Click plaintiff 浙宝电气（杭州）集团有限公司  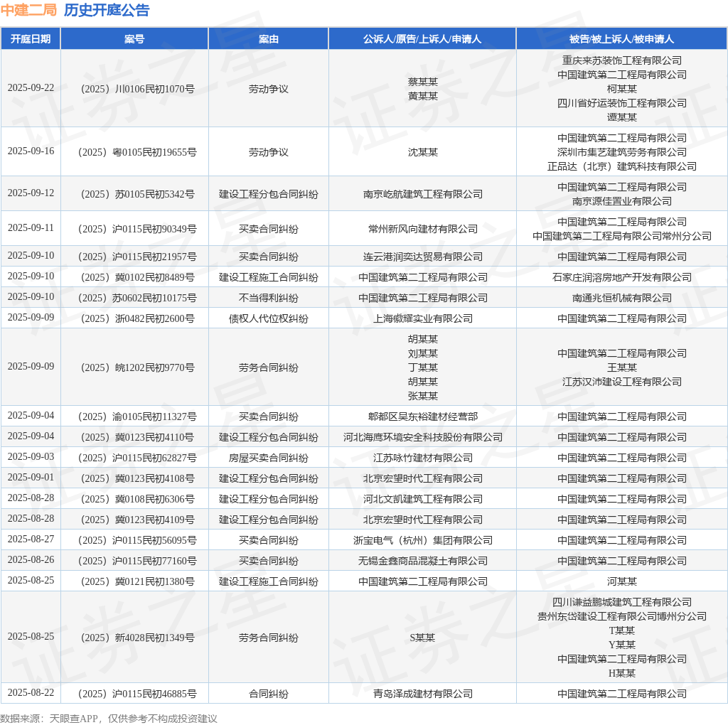click(423, 540)
